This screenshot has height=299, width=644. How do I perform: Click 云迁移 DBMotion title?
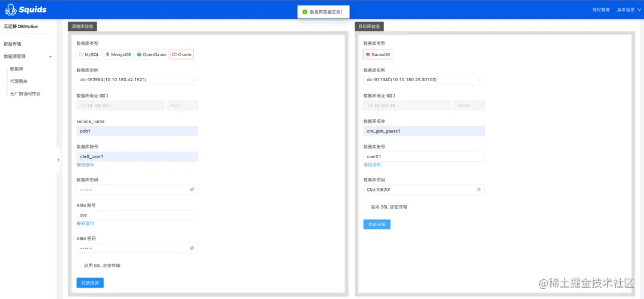pos(21,26)
